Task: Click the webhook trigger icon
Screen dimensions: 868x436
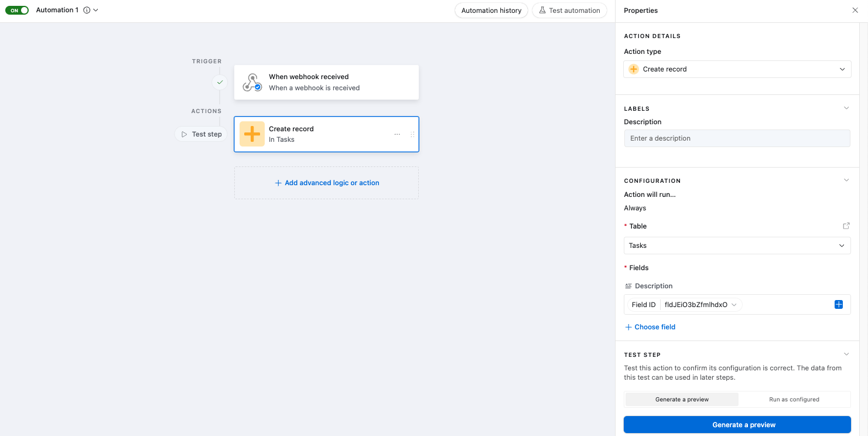Action: 252,82
